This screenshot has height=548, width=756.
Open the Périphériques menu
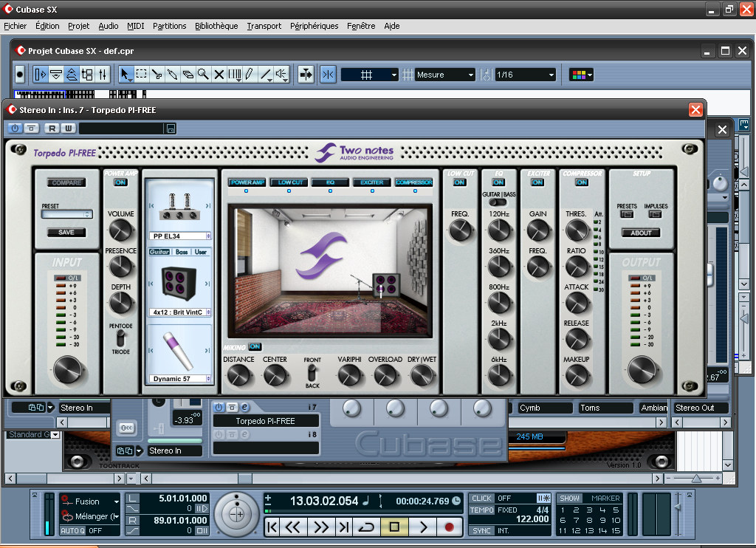click(x=314, y=26)
